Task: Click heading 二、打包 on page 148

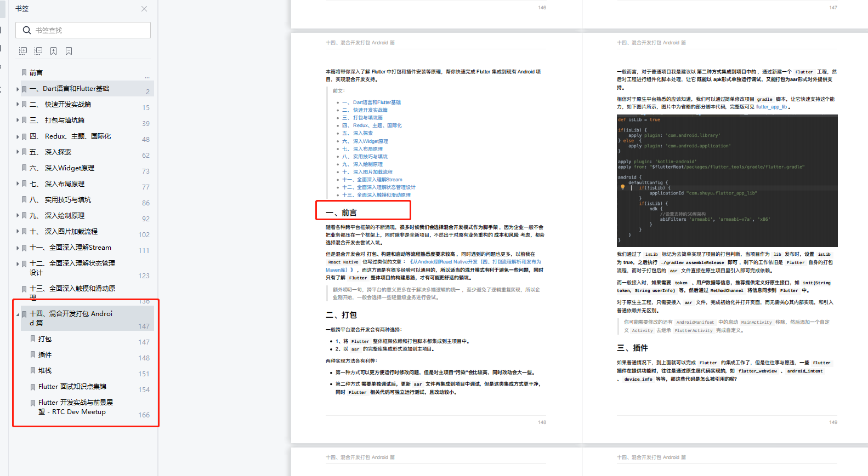Action: tap(341, 315)
